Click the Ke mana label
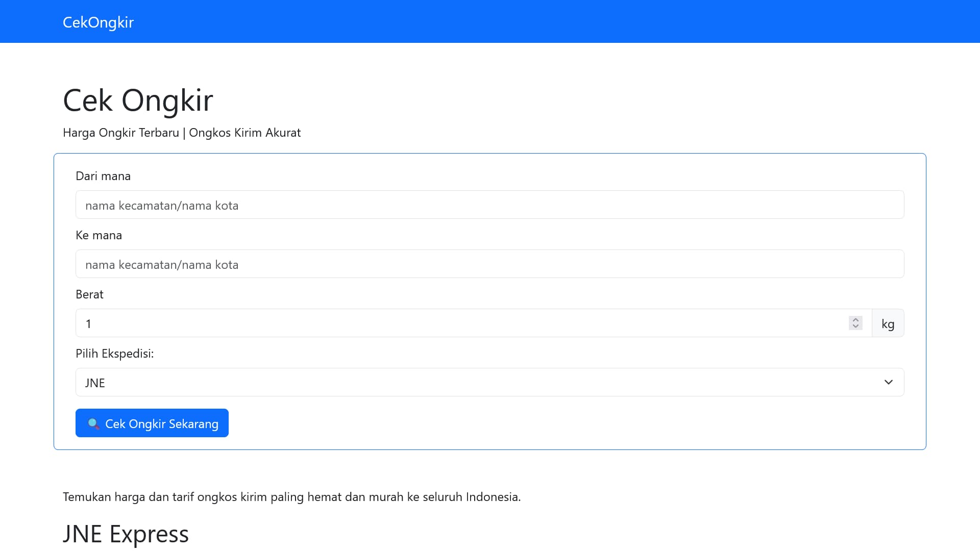This screenshot has height=551, width=980. pyautogui.click(x=99, y=235)
